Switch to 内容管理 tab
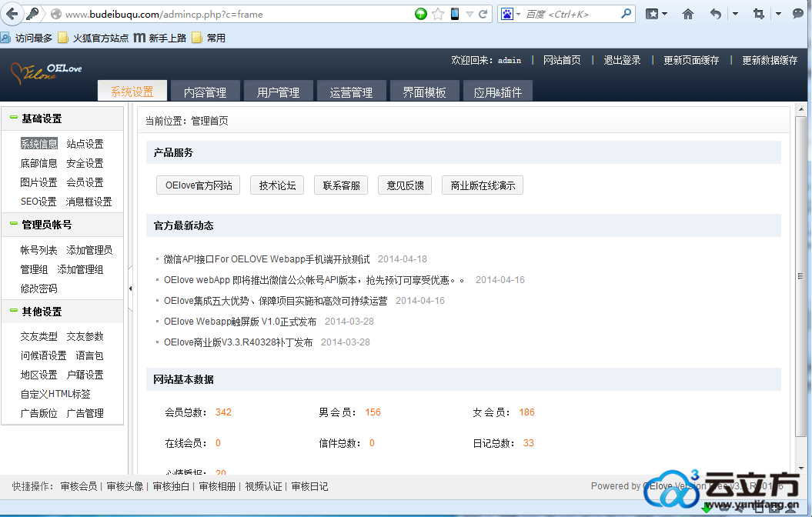This screenshot has width=812, height=517. coord(205,92)
